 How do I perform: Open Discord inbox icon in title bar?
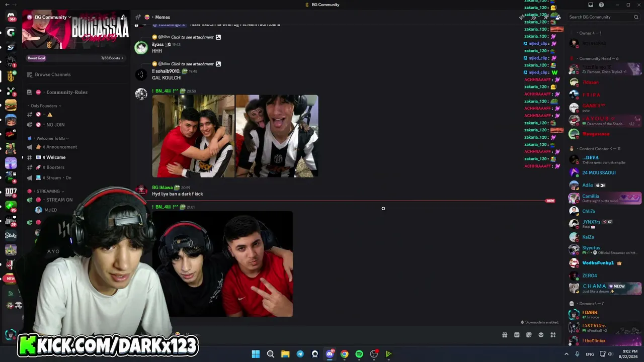(x=591, y=5)
